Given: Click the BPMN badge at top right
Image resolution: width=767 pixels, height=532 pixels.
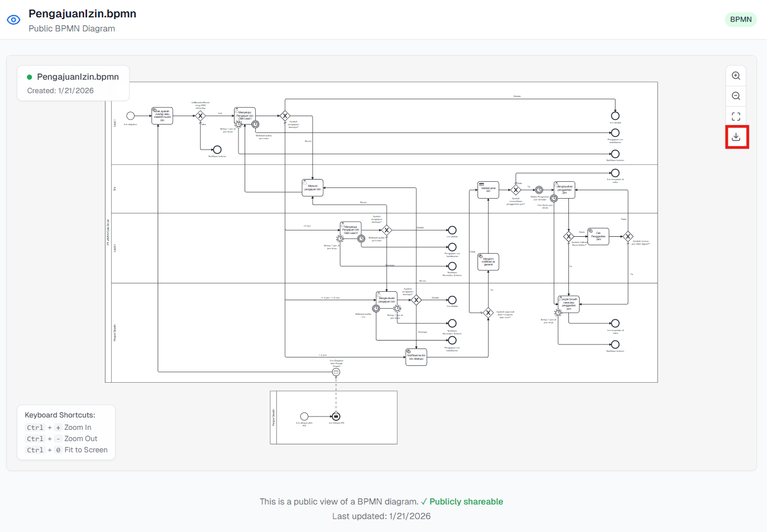Looking at the screenshot, I should 741,19.
